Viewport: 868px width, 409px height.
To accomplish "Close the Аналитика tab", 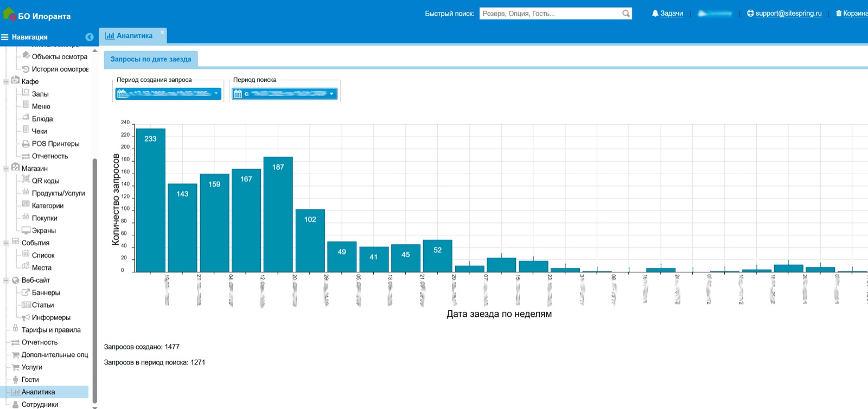I will coord(162,32).
